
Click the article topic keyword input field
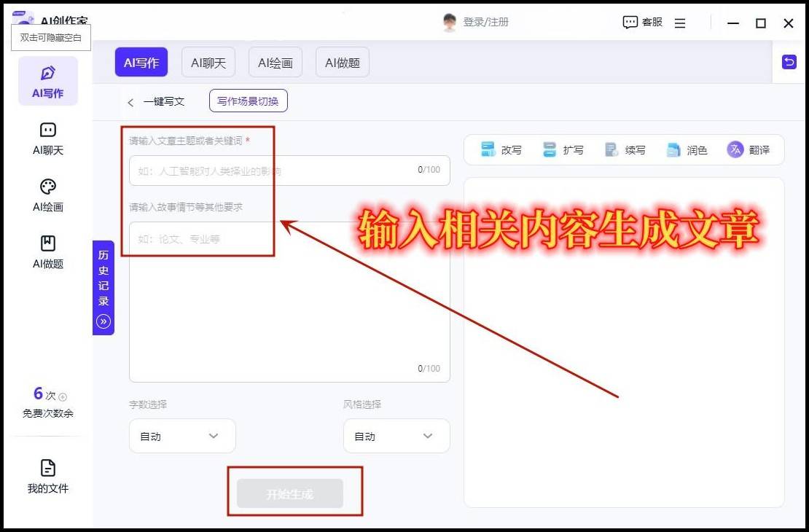point(289,170)
